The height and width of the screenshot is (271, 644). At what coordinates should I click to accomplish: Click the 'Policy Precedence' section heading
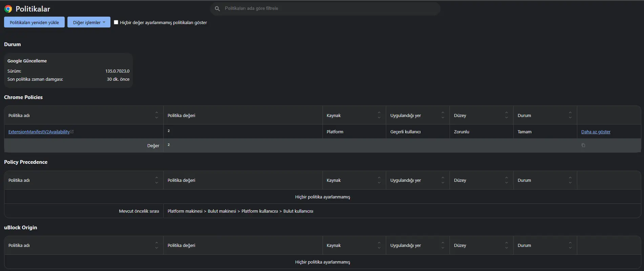[26, 162]
